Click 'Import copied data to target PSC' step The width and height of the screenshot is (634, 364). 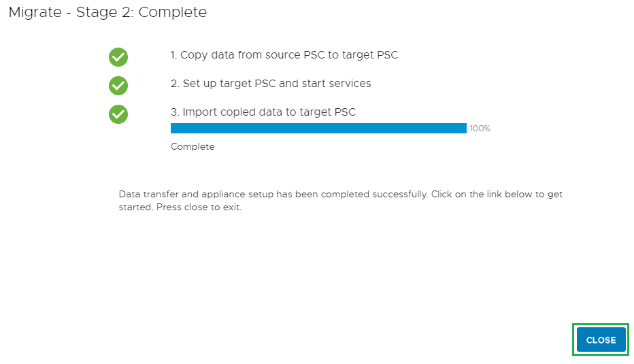(269, 112)
